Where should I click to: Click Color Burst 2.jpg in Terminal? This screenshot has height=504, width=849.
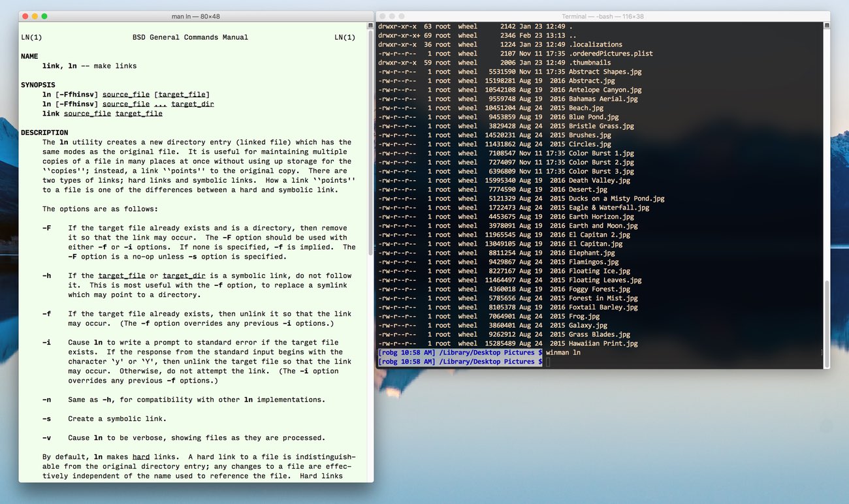coord(601,163)
